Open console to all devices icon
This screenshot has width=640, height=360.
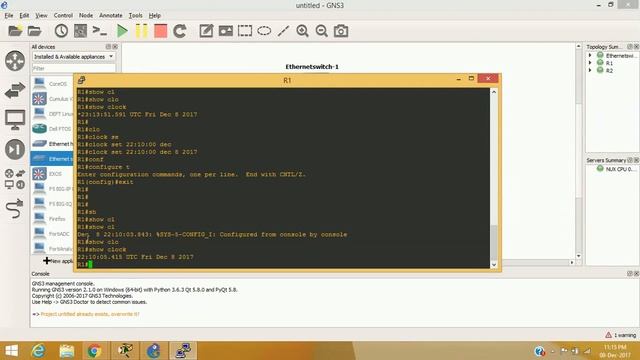[100, 31]
